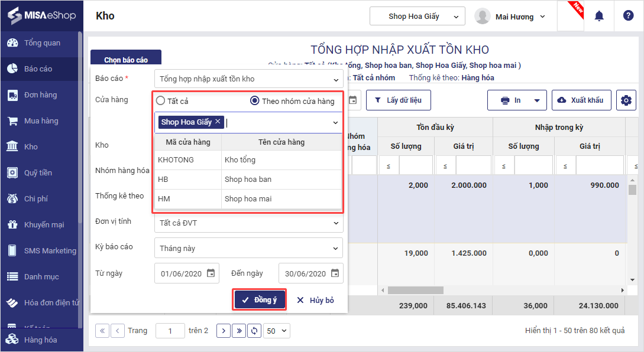Click the Mai Hương user avatar
This screenshot has height=352, width=644.
coord(482,17)
